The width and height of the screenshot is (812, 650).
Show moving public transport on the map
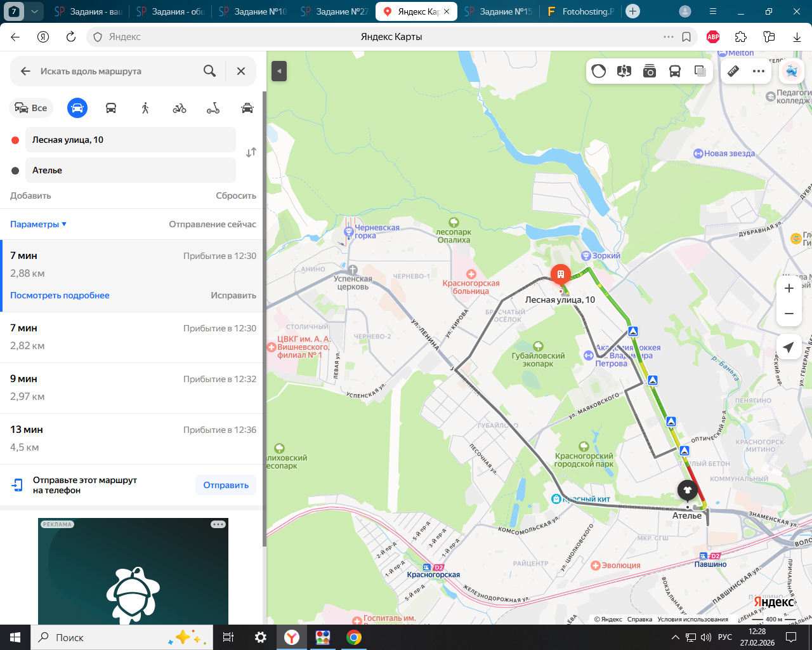click(x=675, y=71)
